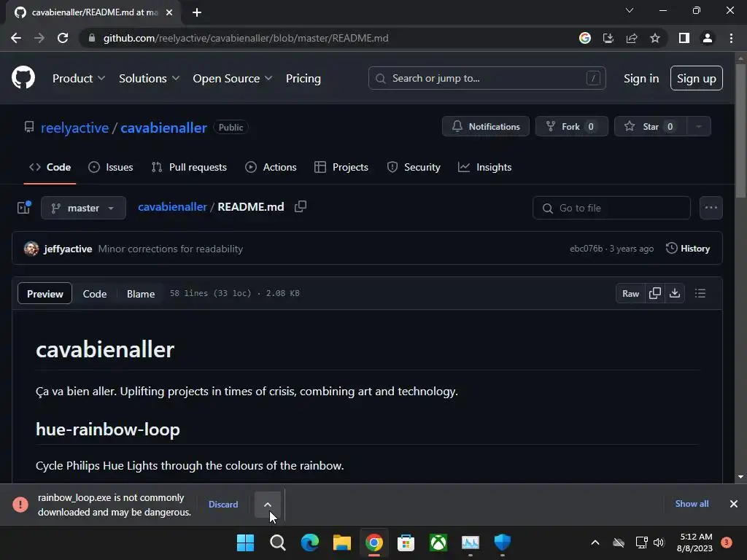Open taskbar Search icon
The width and height of the screenshot is (747, 560).
278,542
